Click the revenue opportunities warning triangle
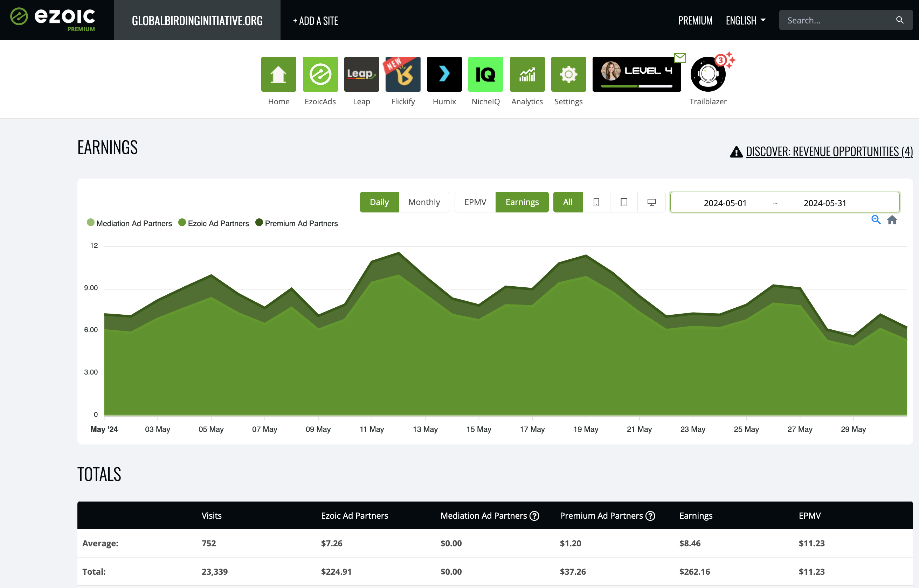The width and height of the screenshot is (919, 588). (736, 152)
